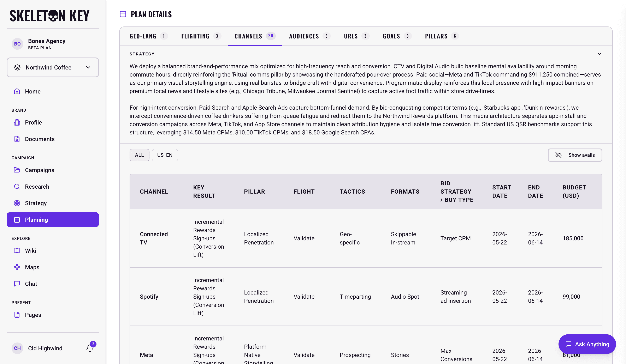The image size is (626, 364).
Task: Open the Wiki page
Action: pyautogui.click(x=53, y=251)
